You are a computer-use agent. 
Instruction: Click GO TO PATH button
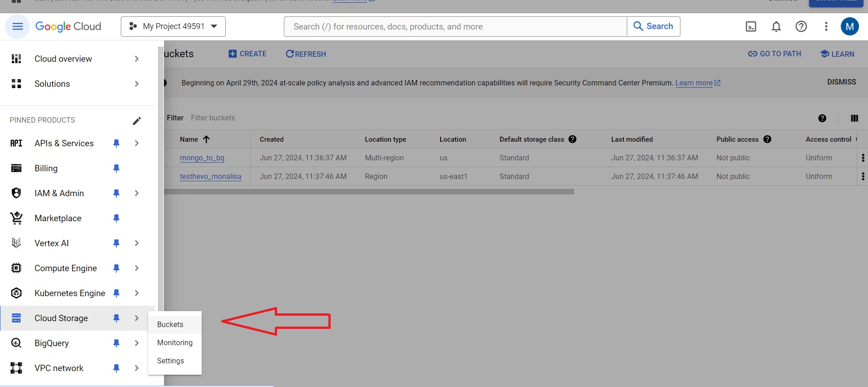[774, 54]
